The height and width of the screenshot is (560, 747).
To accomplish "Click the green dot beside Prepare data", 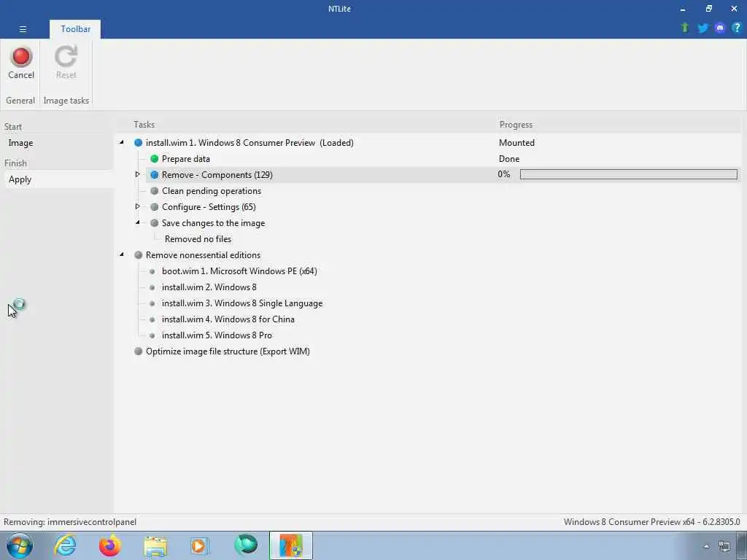I will click(155, 158).
